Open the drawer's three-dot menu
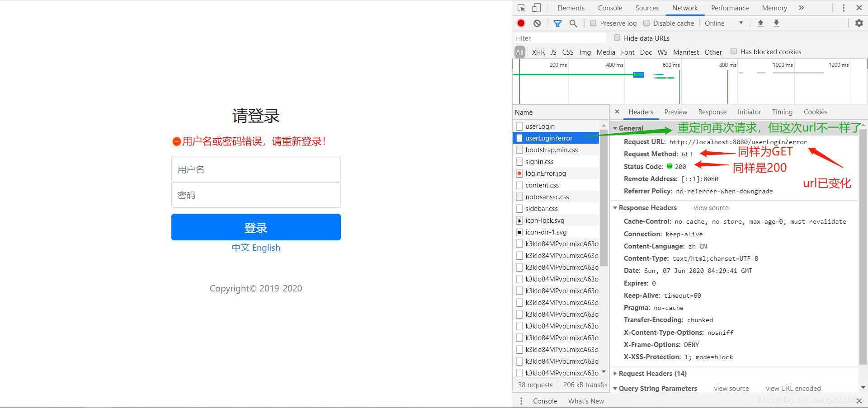Screen dimensions: 868x408 coord(521,401)
